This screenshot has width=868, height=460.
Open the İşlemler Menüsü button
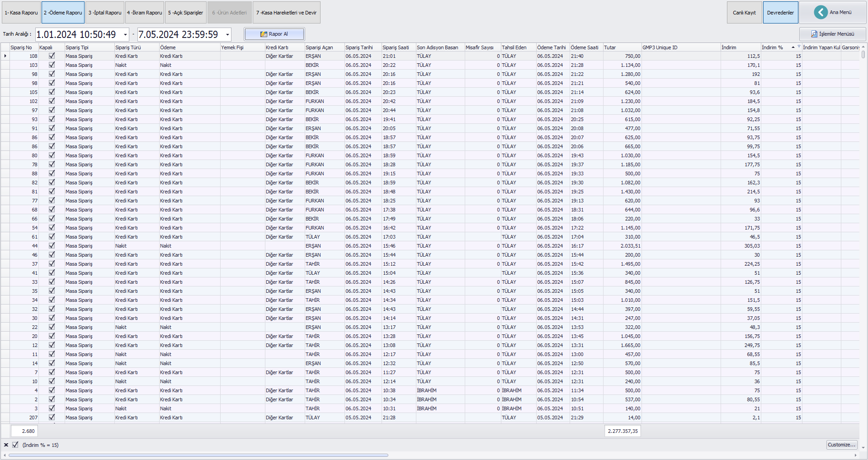pyautogui.click(x=832, y=34)
